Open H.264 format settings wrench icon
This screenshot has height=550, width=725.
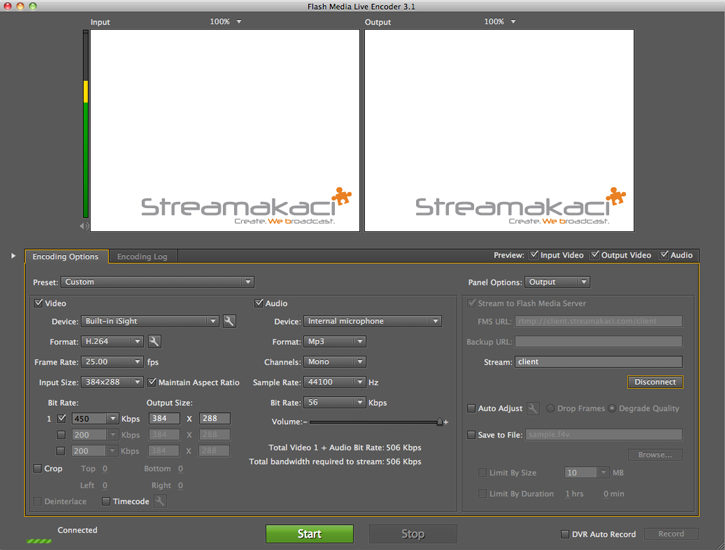154,342
